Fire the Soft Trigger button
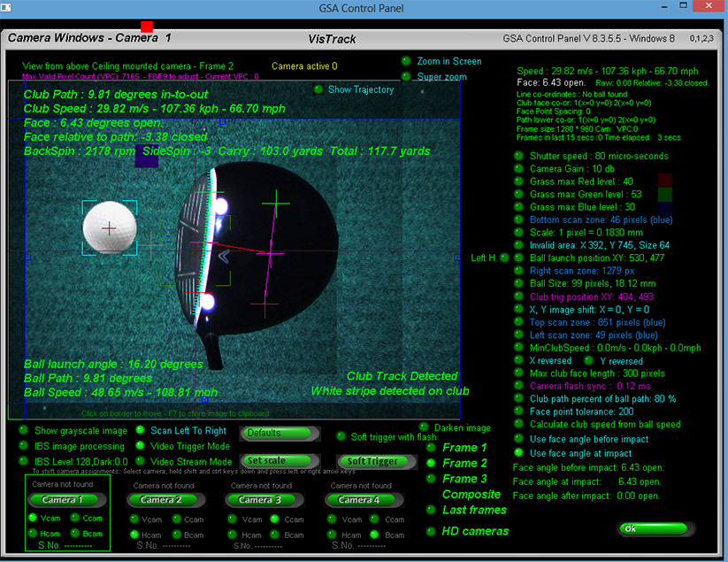Screen dimensions: 728x562 click(x=375, y=461)
